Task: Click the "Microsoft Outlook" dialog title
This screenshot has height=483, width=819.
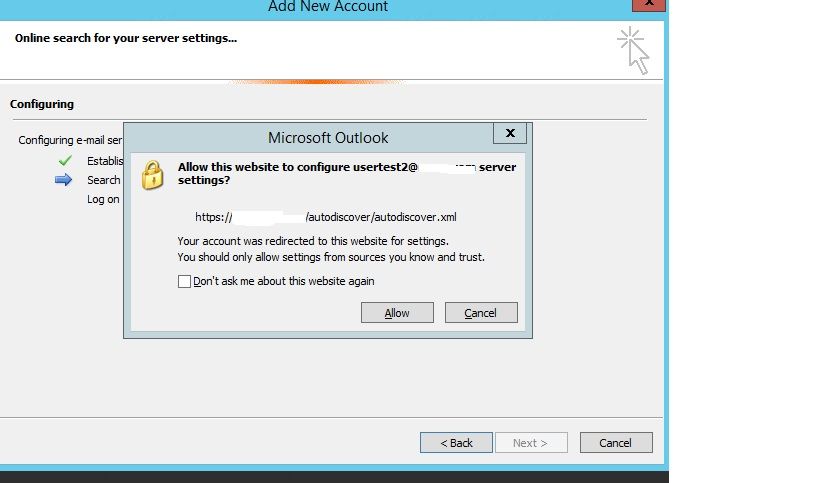Action: pos(328,138)
